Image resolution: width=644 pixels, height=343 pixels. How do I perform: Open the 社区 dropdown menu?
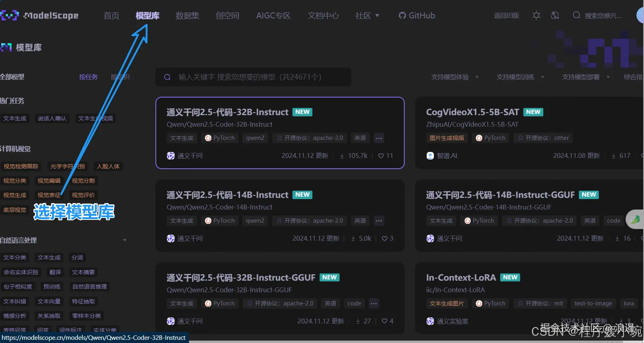(367, 16)
